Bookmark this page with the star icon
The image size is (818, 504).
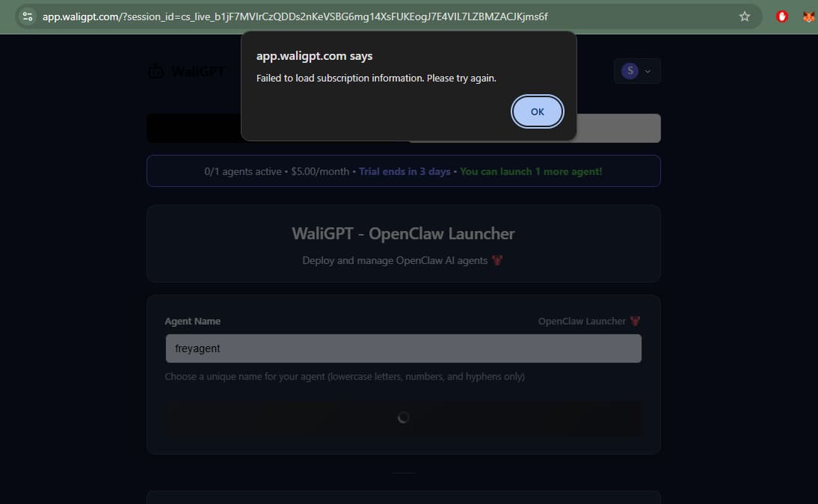coord(744,16)
